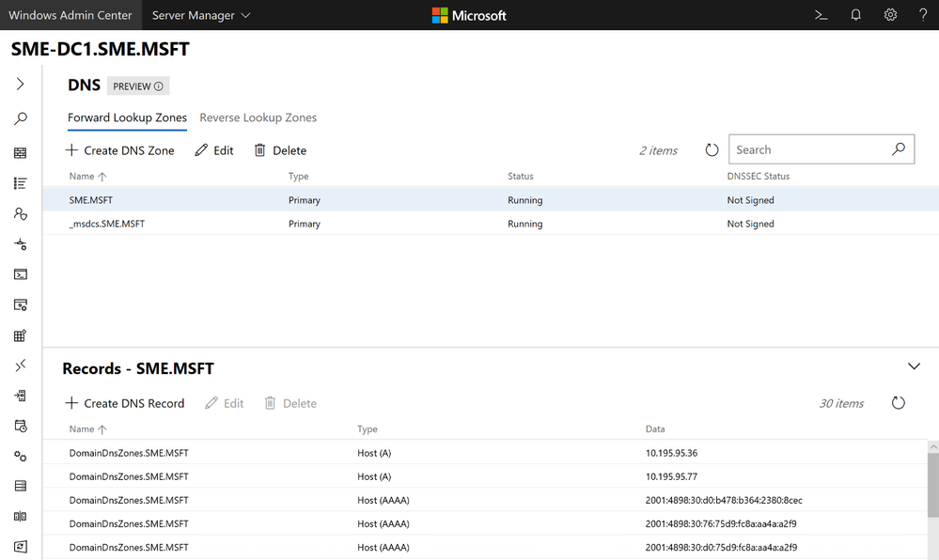Screen dimensions: 939x560
Task: Sort zones by Name column
Action: pos(87,176)
